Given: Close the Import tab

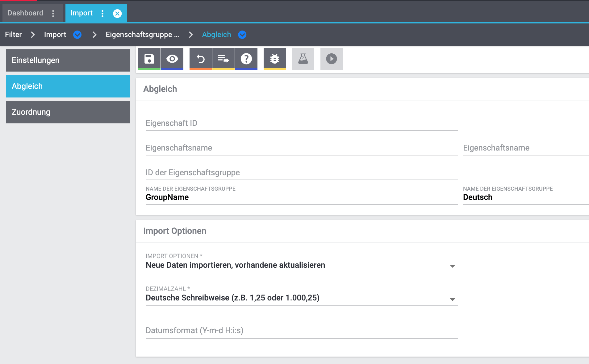Looking at the screenshot, I should tap(117, 13).
